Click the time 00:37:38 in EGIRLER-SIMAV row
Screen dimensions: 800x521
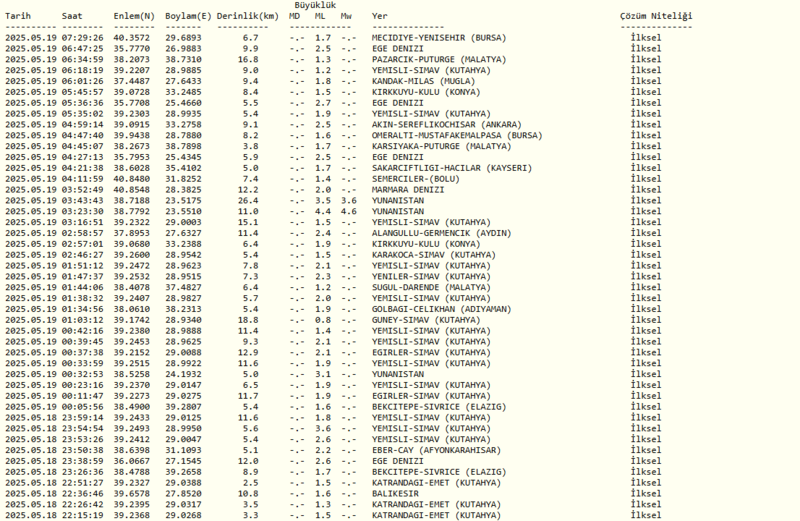coord(82,352)
